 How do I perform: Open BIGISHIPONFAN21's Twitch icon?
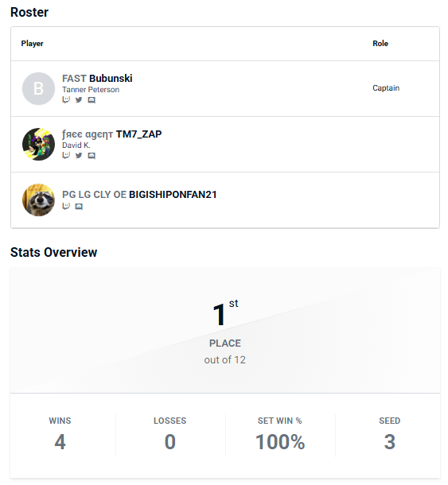[x=66, y=206]
